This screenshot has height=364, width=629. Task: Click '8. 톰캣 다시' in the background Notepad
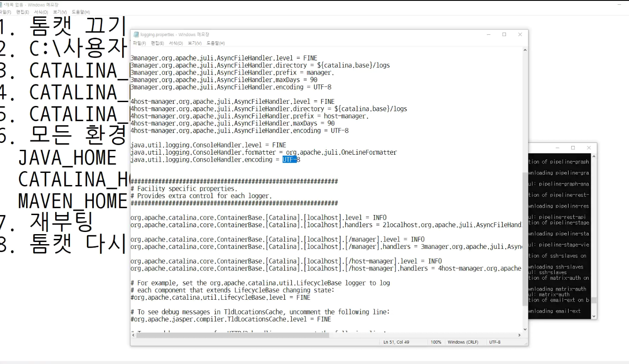click(x=63, y=244)
